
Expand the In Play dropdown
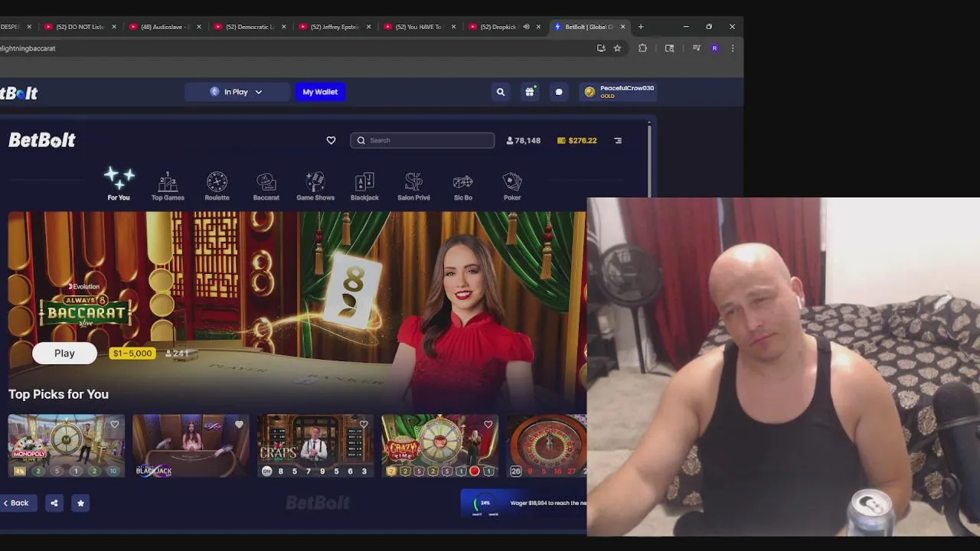[237, 92]
